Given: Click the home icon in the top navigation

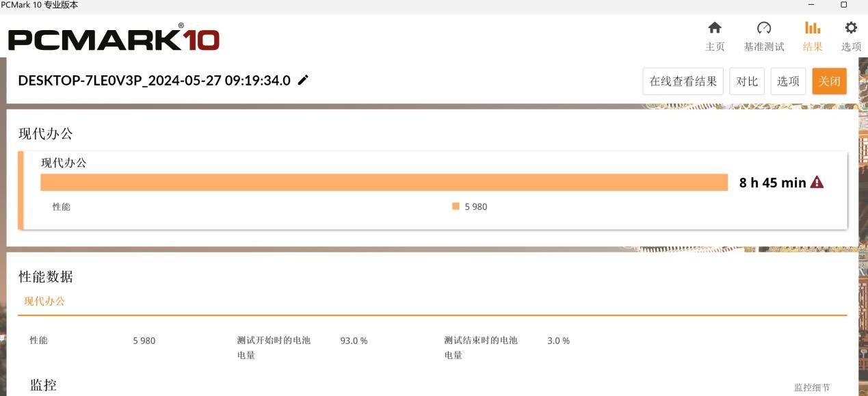Looking at the screenshot, I should (715, 28).
